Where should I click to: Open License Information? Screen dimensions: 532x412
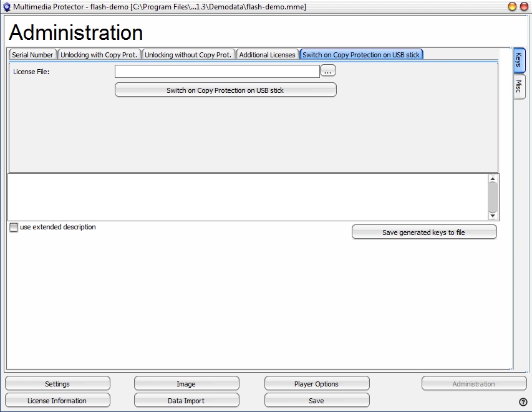(x=57, y=401)
